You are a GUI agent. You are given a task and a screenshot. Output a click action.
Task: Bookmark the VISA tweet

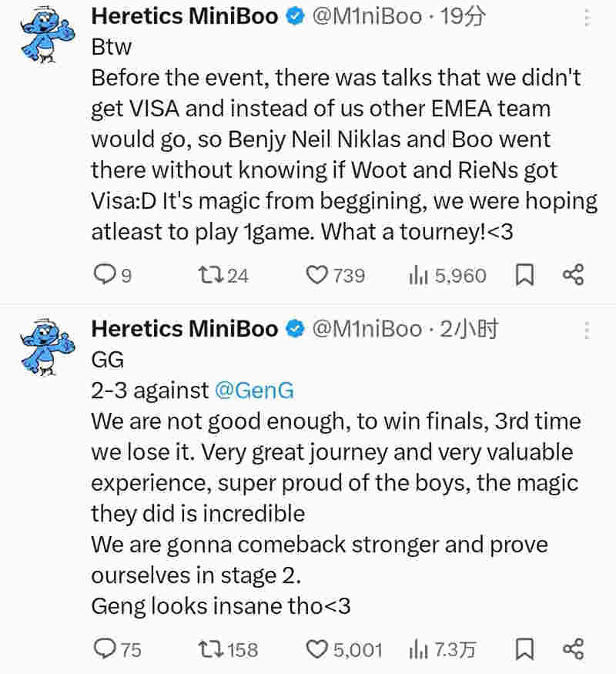point(524,275)
